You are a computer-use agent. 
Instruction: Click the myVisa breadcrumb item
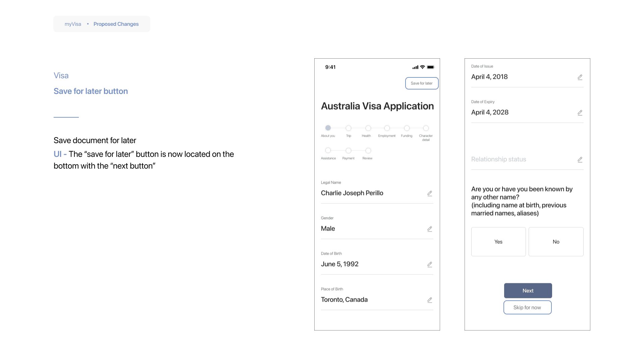73,24
